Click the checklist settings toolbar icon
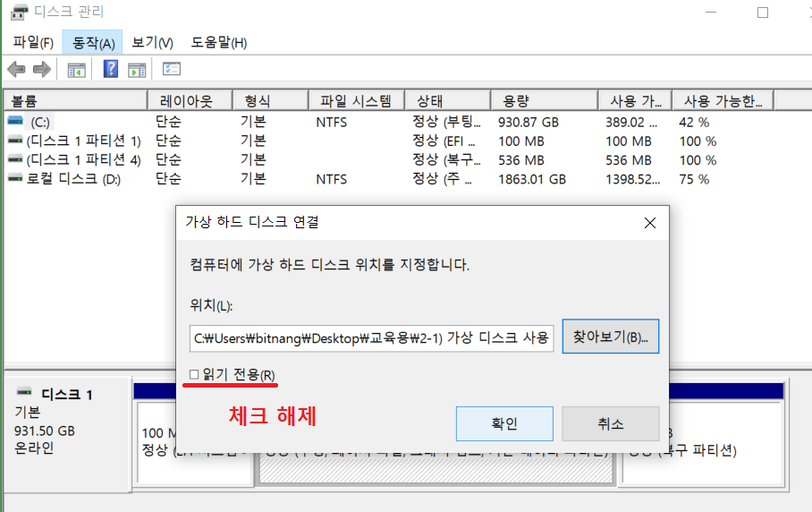Viewport: 812px width, 512px height. 172,70
